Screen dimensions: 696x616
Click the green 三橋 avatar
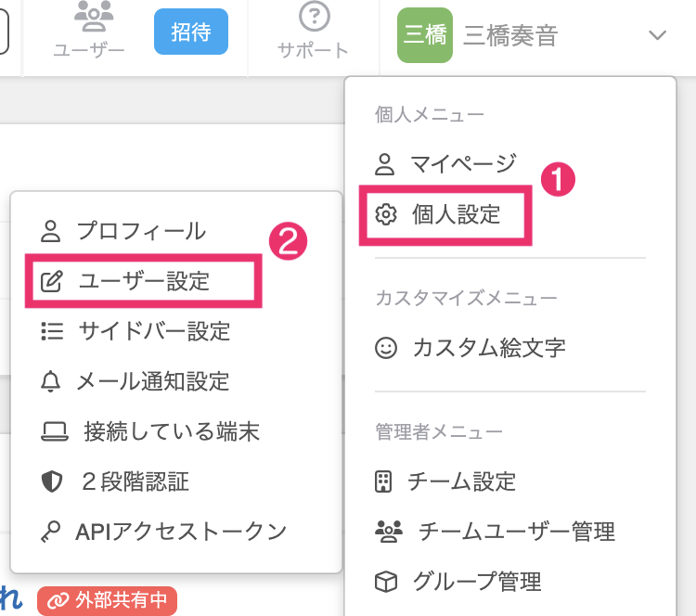[424, 35]
